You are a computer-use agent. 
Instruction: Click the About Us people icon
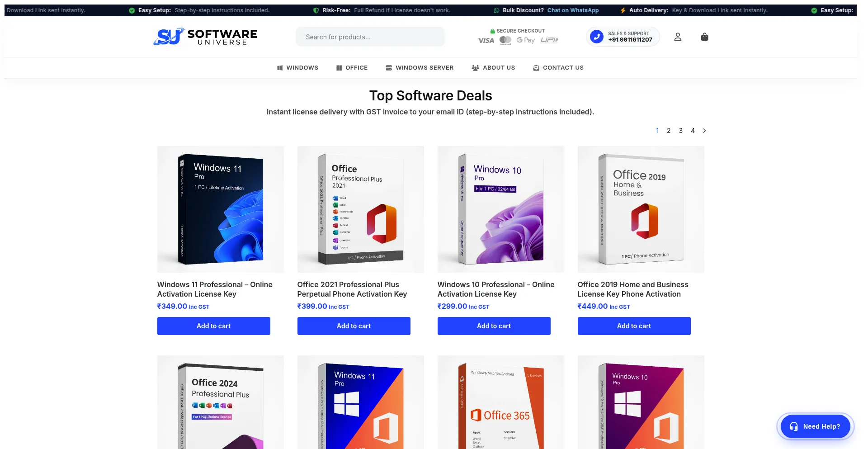[475, 68]
